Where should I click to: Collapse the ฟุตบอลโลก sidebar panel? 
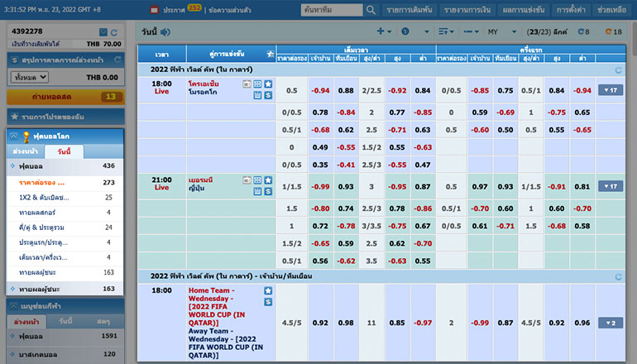pos(14,136)
